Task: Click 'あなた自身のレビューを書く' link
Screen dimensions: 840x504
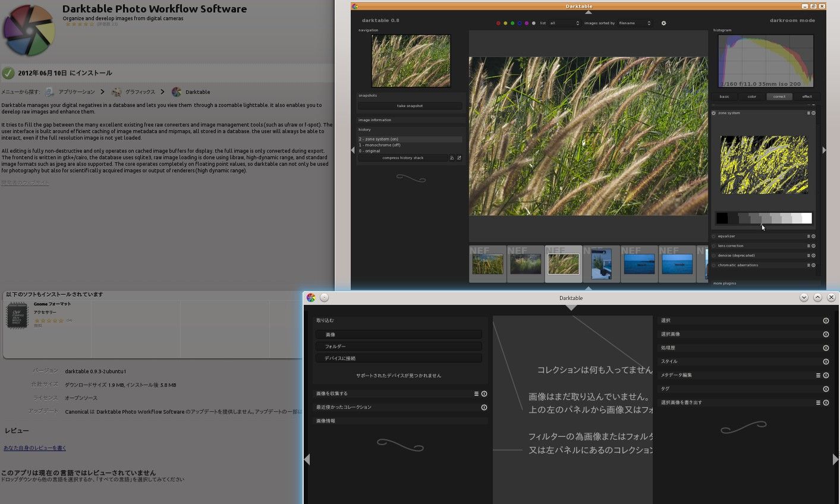Action: tap(34, 448)
